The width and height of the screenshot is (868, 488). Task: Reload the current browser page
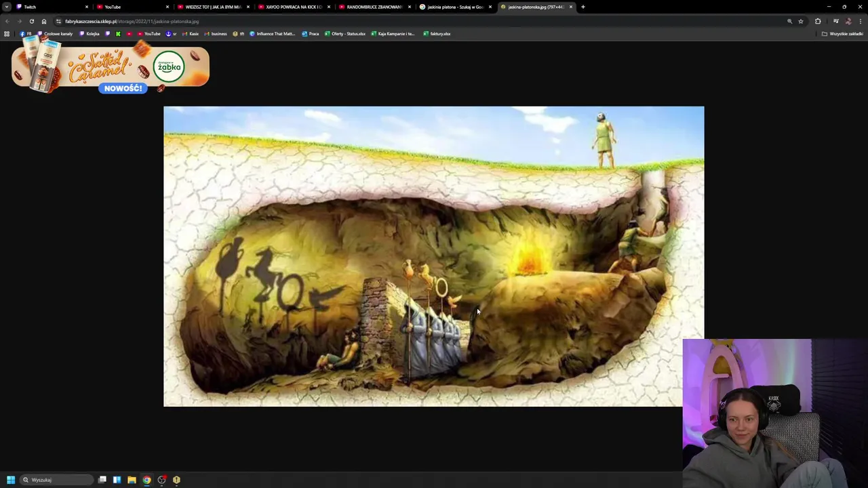pyautogui.click(x=31, y=21)
